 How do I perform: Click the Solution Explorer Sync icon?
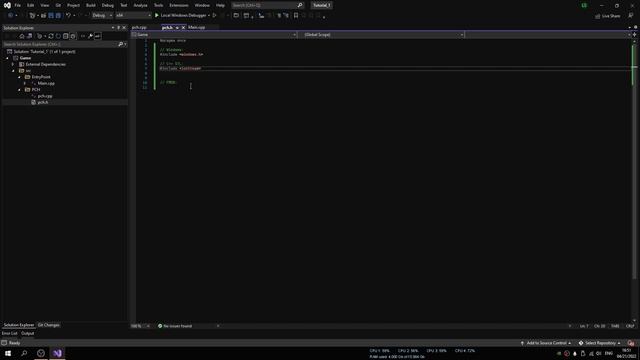click(x=51, y=36)
